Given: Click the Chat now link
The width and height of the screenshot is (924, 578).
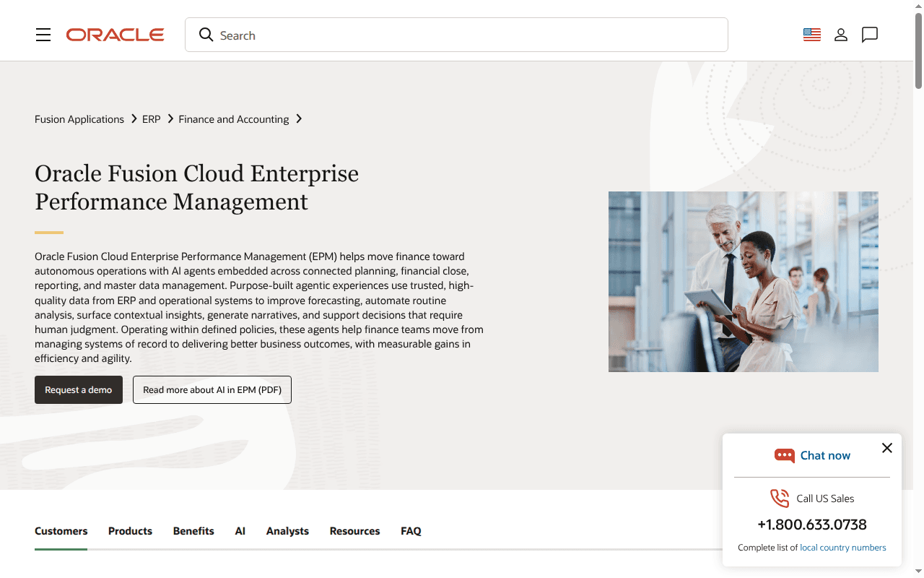Looking at the screenshot, I should click(x=825, y=455).
